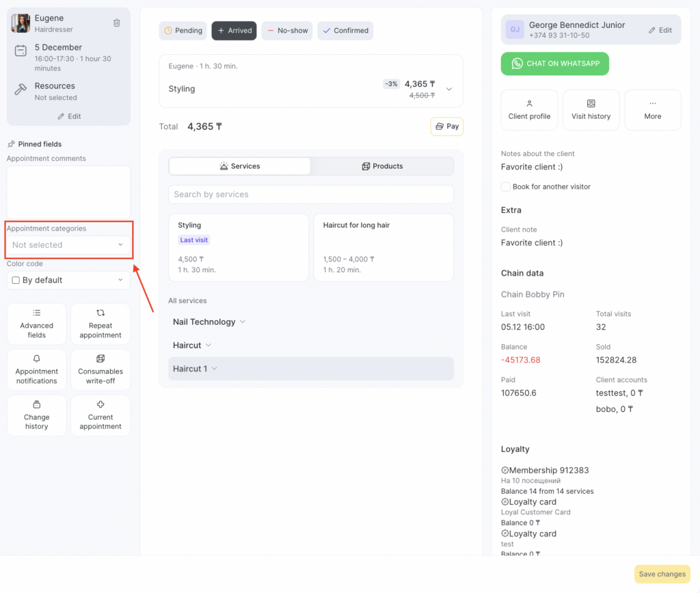This screenshot has height=593, width=700.
Task: Expand the Styling service row chevron
Action: pyautogui.click(x=449, y=89)
